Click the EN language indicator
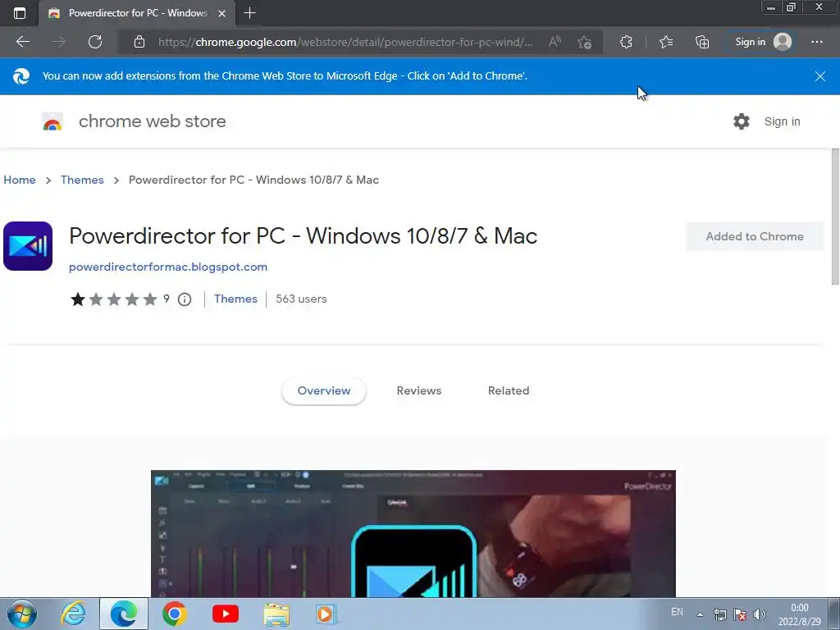The image size is (840, 630). (677, 612)
